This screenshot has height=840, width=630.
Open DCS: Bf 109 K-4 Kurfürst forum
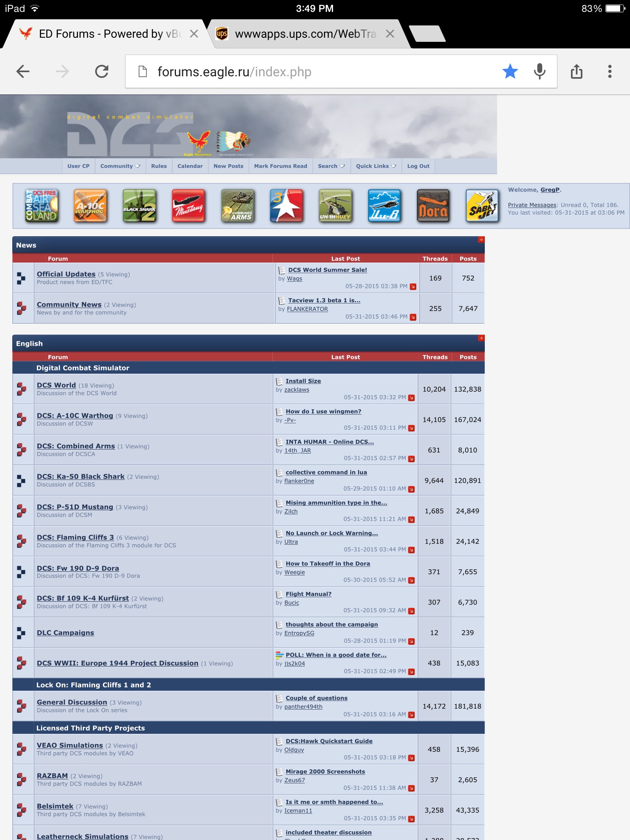point(83,598)
